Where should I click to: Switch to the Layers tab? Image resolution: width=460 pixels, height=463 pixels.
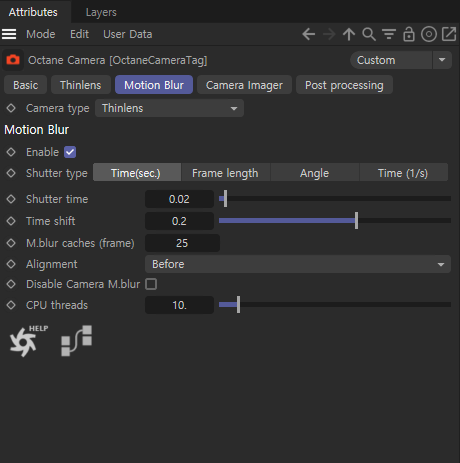[101, 12]
